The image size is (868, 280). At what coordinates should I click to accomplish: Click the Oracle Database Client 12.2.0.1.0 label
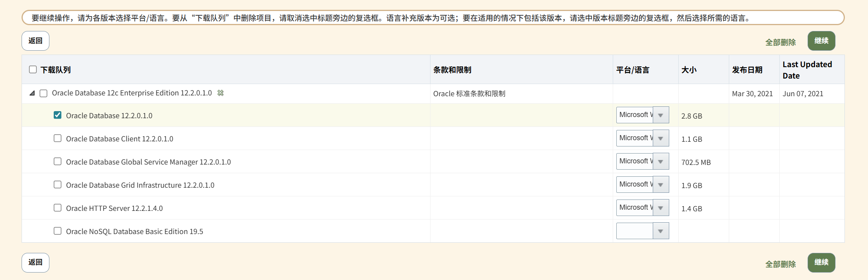click(120, 139)
